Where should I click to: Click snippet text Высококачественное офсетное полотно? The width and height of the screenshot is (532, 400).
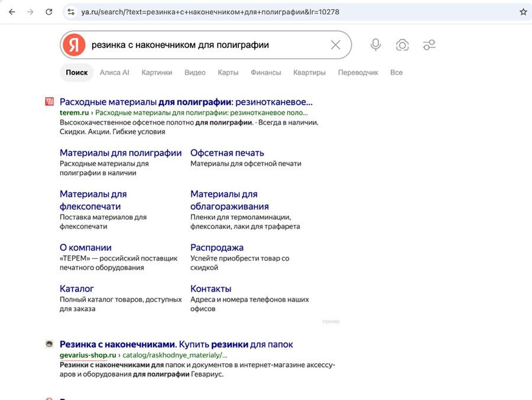point(127,122)
